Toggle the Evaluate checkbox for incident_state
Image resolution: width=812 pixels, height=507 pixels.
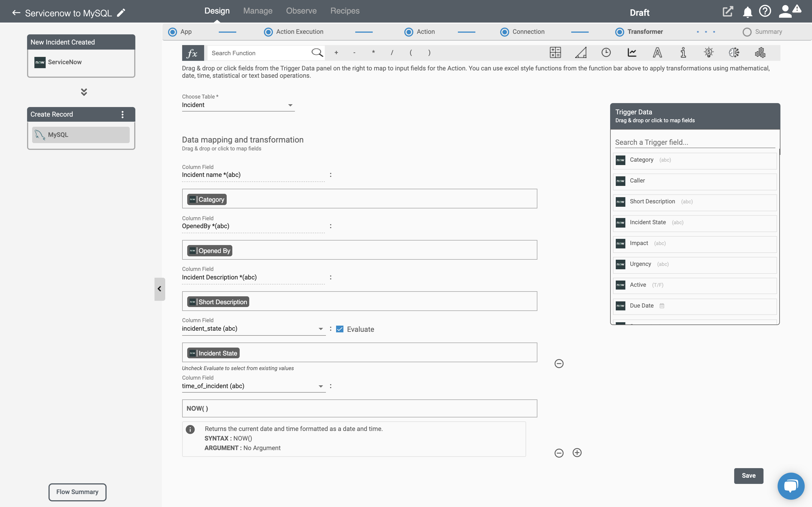(340, 329)
